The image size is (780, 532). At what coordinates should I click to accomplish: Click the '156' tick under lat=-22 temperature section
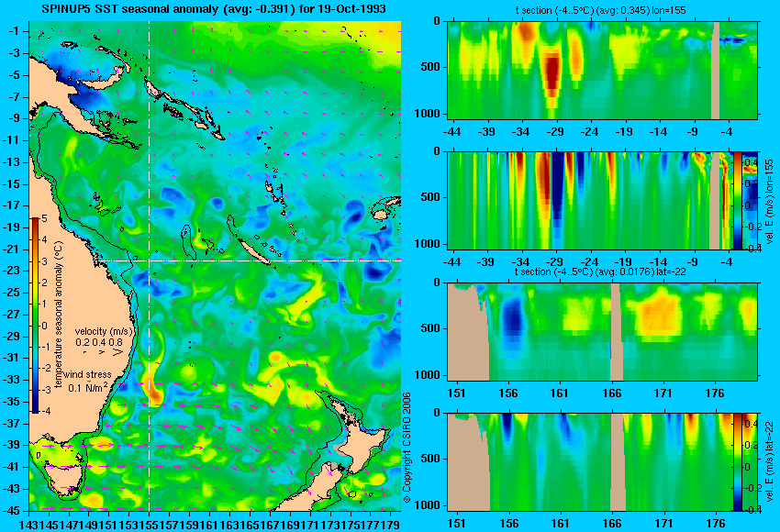tap(508, 393)
